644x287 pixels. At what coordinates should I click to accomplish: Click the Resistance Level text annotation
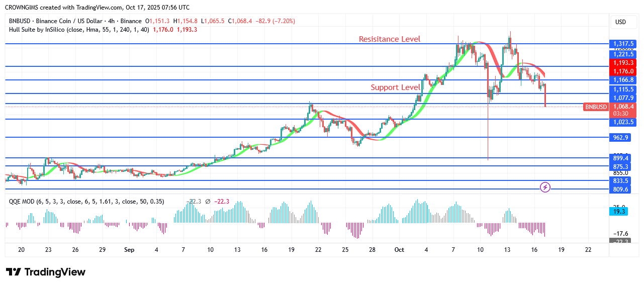coord(390,39)
